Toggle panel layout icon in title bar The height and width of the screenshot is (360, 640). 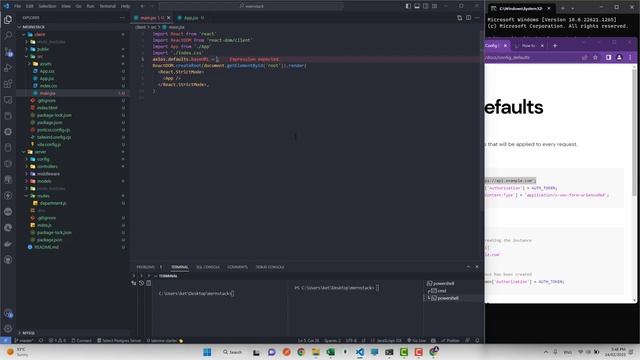click(x=417, y=6)
